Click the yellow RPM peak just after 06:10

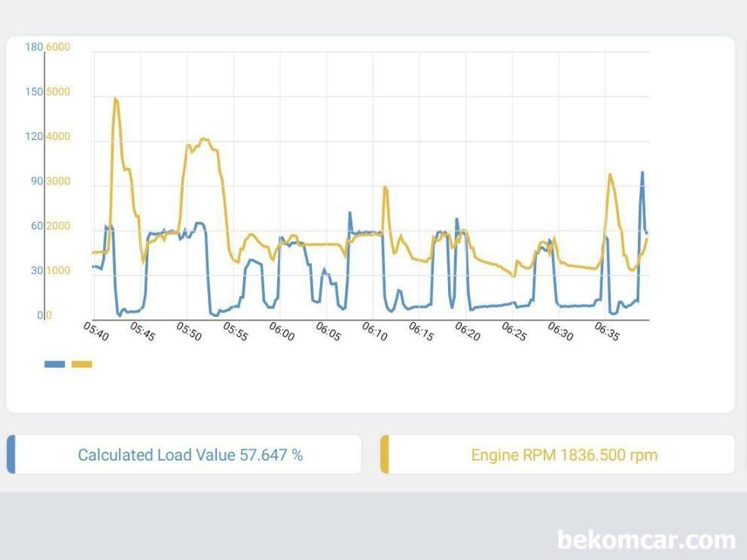(385, 187)
